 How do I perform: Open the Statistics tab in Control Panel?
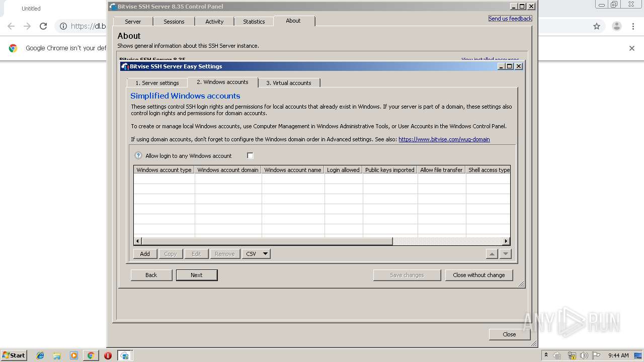coord(254,22)
